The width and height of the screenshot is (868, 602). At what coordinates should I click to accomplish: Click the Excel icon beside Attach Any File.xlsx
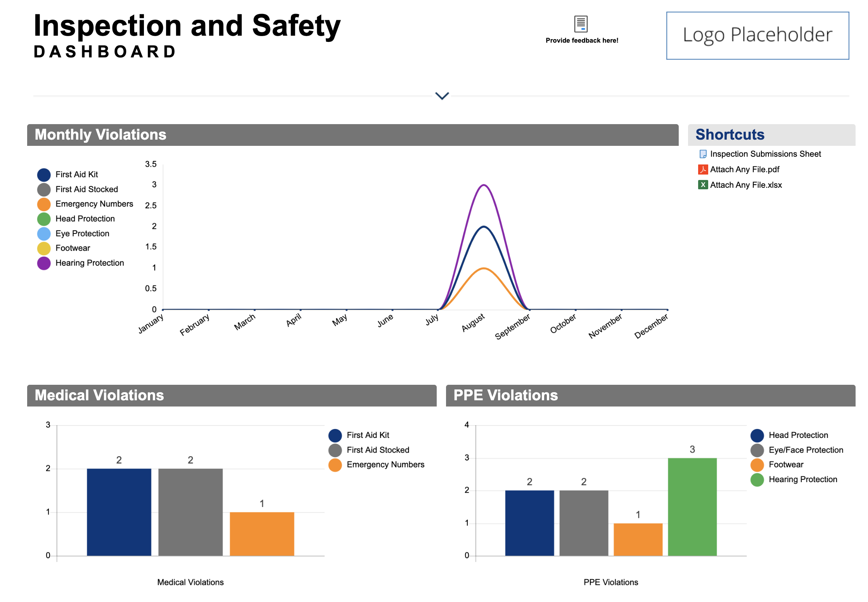[x=702, y=185]
